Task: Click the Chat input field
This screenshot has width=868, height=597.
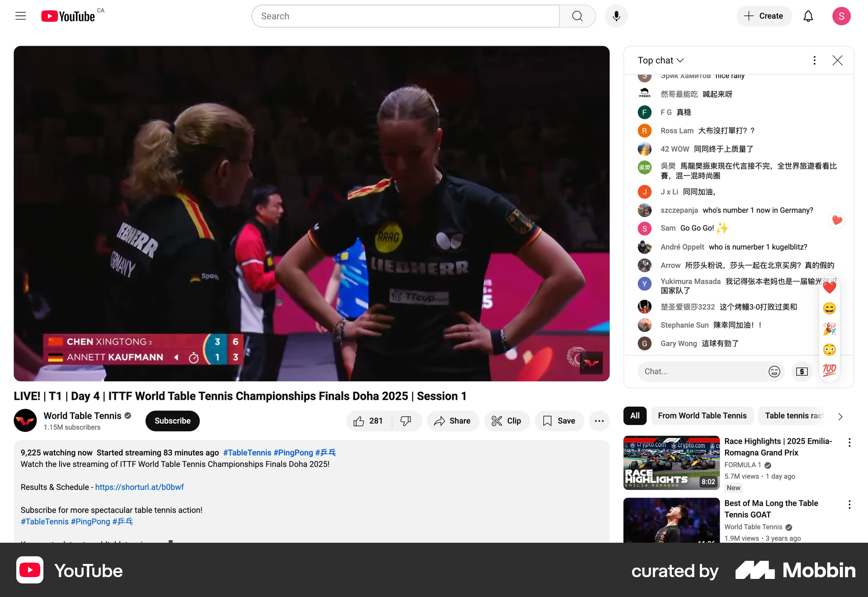Action: click(x=701, y=371)
